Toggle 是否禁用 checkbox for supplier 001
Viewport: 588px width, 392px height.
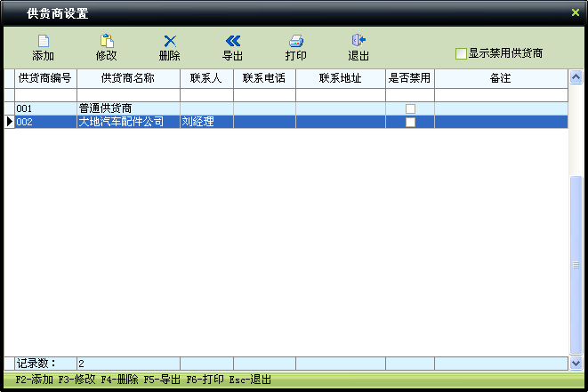410,108
